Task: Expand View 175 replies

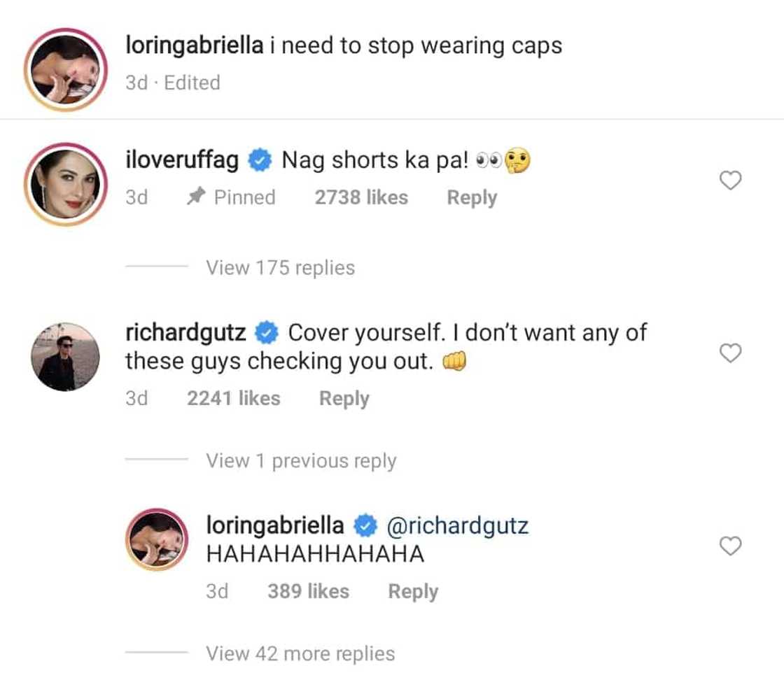Action: 280,268
